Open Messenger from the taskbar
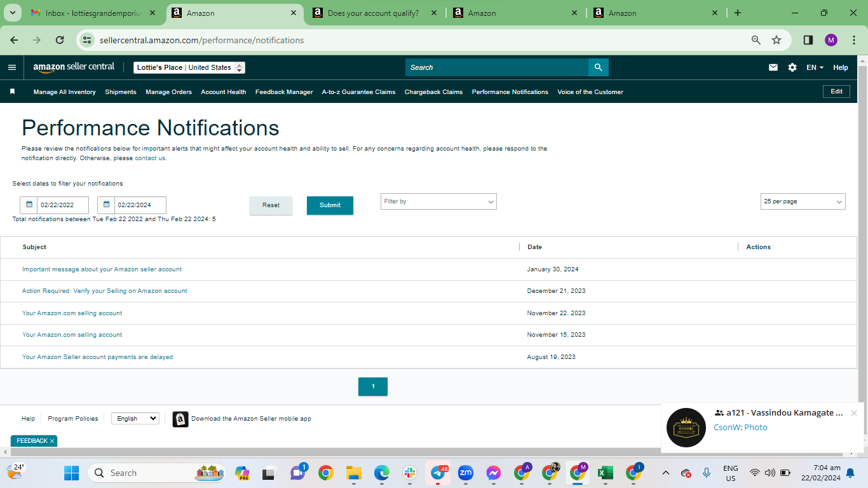Viewport: 868px width, 488px height. [x=494, y=473]
